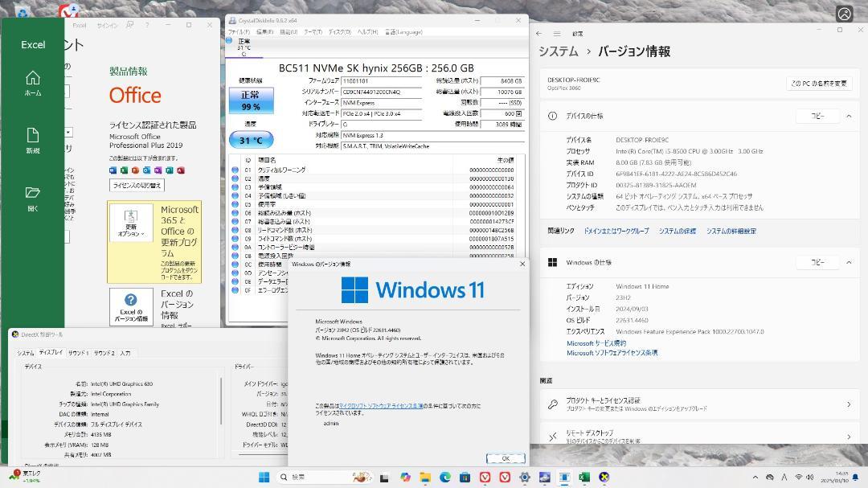This screenshot has height=488, width=868.
Task: Click the taskbar search box
Action: pos(324,478)
